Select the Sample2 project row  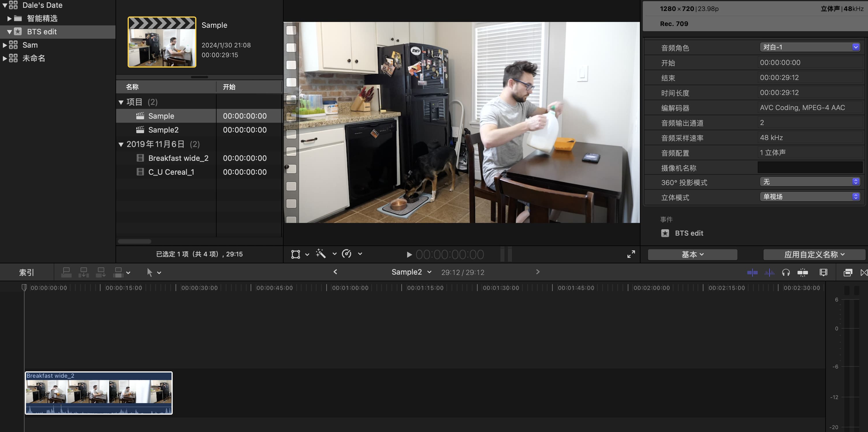click(199, 130)
